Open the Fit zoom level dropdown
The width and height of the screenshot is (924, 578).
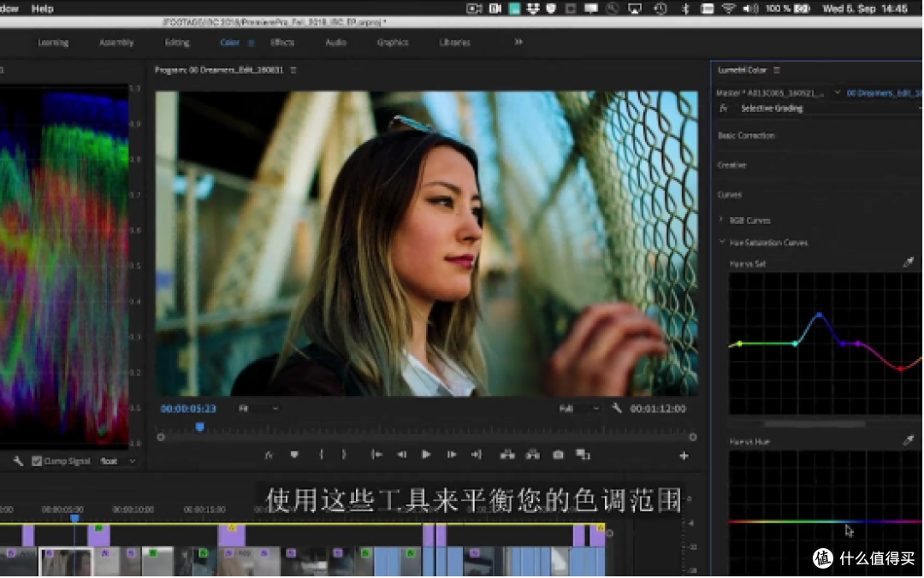[x=258, y=409]
